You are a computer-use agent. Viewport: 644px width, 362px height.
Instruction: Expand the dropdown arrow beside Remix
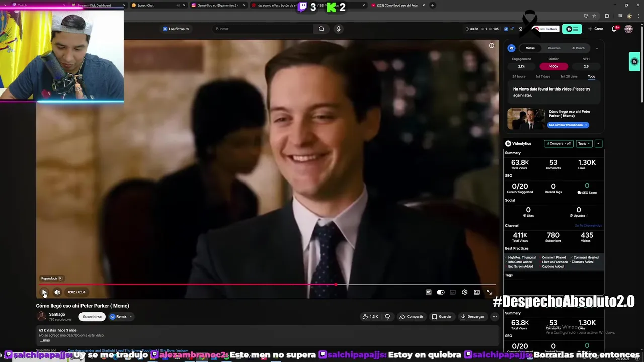[x=131, y=317]
